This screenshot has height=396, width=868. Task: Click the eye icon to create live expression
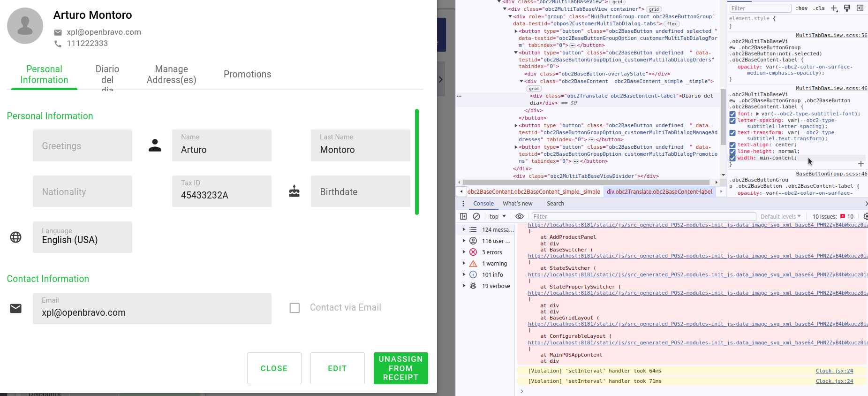point(520,216)
